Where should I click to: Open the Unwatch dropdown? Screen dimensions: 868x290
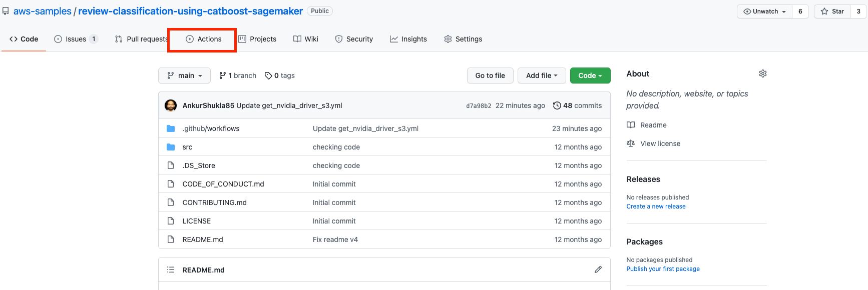(x=764, y=11)
